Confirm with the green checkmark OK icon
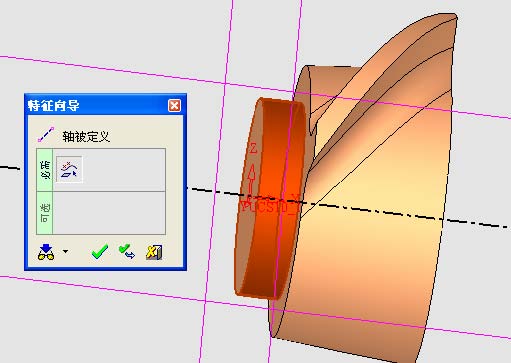Viewport: 511px width, 363px height. [100, 252]
